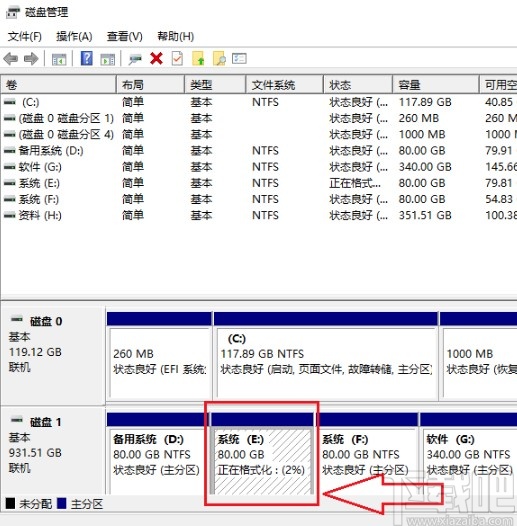Open the blue Help question mark icon
The height and width of the screenshot is (526, 517).
(87, 58)
